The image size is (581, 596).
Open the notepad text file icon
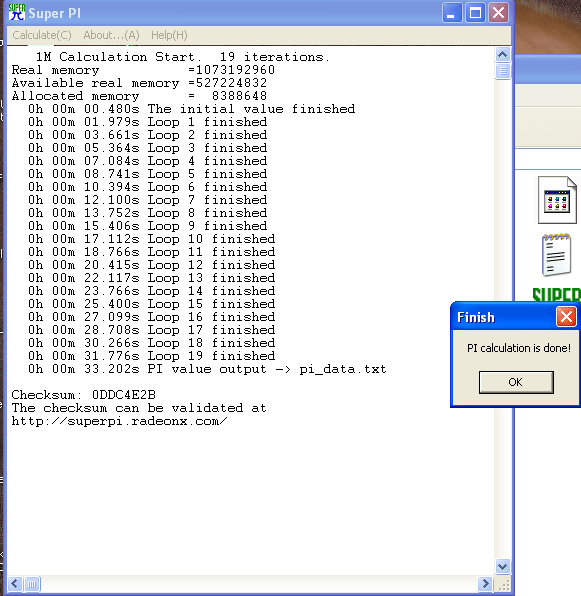[556, 255]
